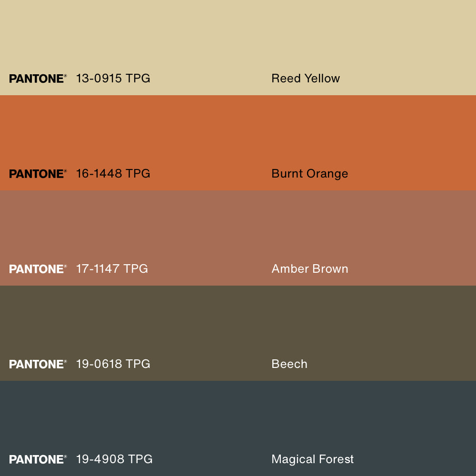This screenshot has height=476, width=476.
Task: Click the "Burnt Orange" color name
Action: pyautogui.click(x=309, y=174)
